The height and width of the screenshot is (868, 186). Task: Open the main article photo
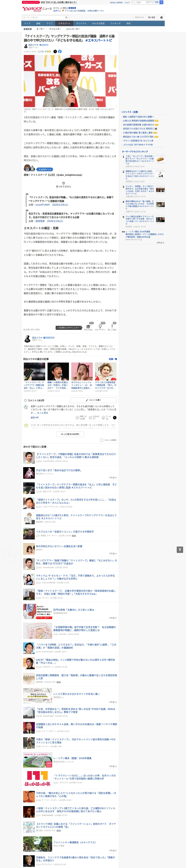pyautogui.click(x=70, y=81)
